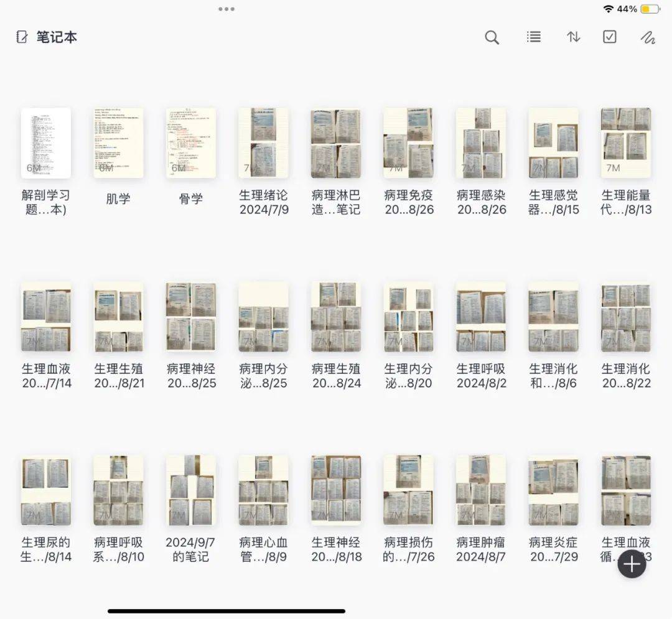
Task: Open the 生理消化 20...8/22 note thumbnail
Action: 626,317
